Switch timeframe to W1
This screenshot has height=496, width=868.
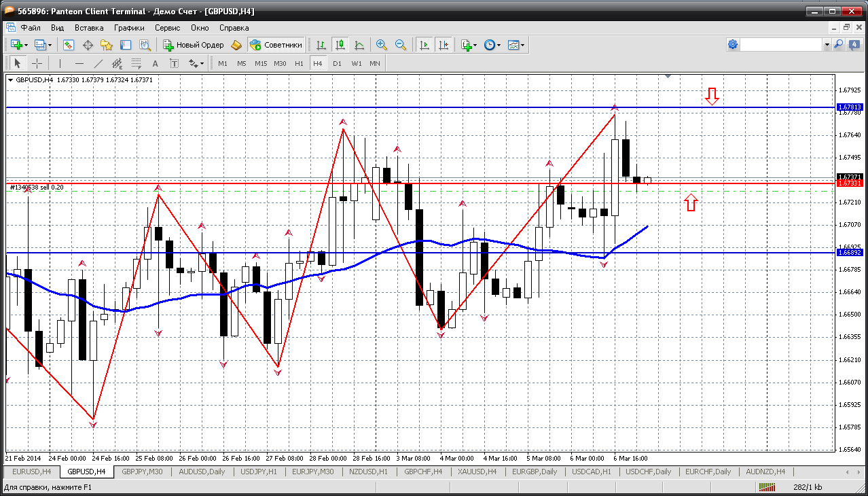click(357, 63)
